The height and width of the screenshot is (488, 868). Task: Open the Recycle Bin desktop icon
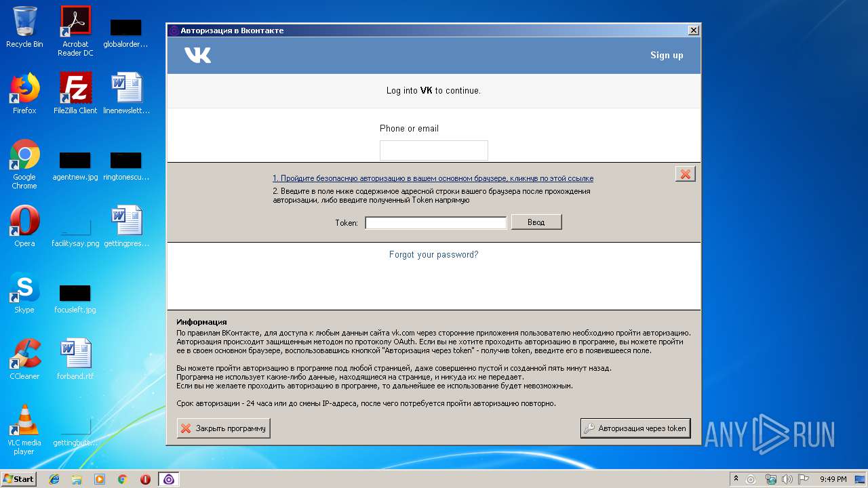coord(24,28)
